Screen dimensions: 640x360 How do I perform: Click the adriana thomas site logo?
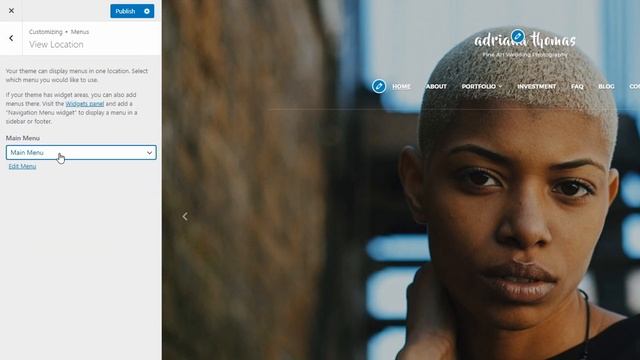click(x=525, y=40)
